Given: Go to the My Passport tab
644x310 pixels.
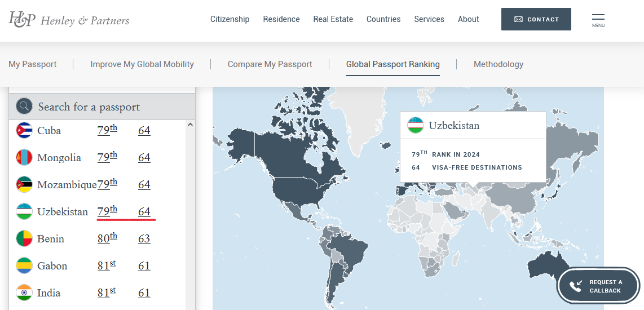Looking at the screenshot, I should tap(33, 64).
